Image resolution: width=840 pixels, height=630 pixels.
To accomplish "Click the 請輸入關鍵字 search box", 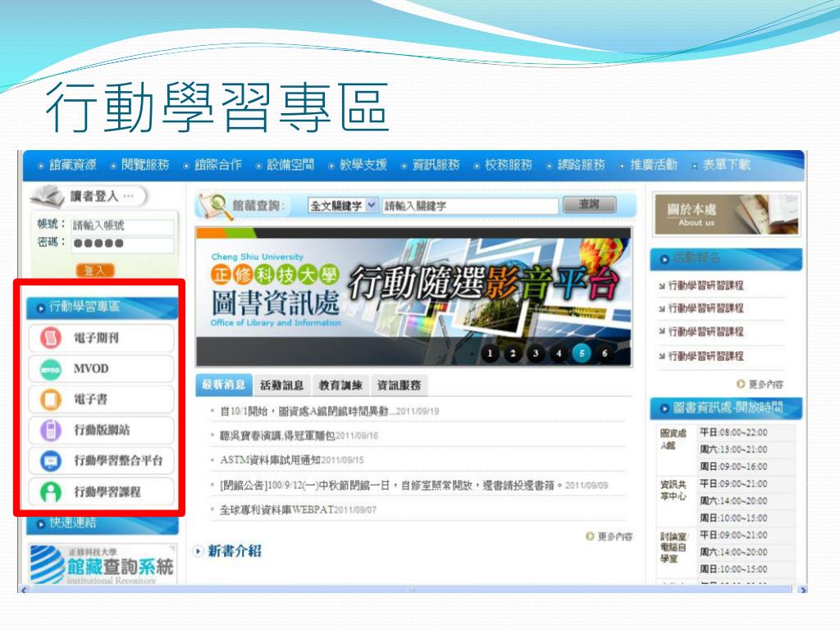I will tap(470, 206).
